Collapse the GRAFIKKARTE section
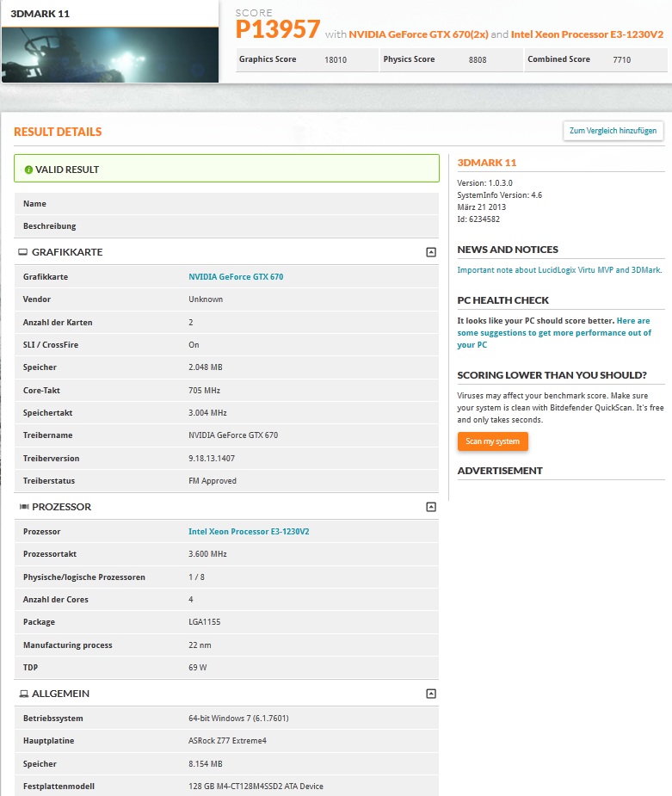 [x=431, y=252]
